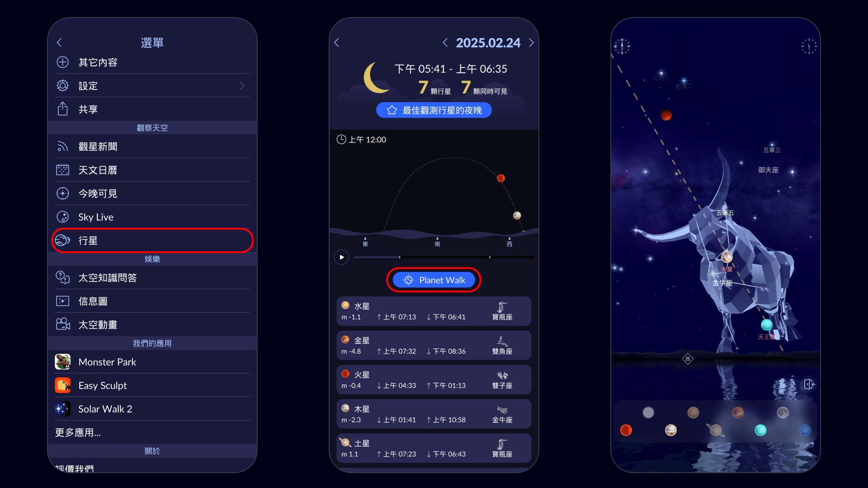
Task: Click the 共享 (Share) toggle option
Action: click(x=153, y=108)
